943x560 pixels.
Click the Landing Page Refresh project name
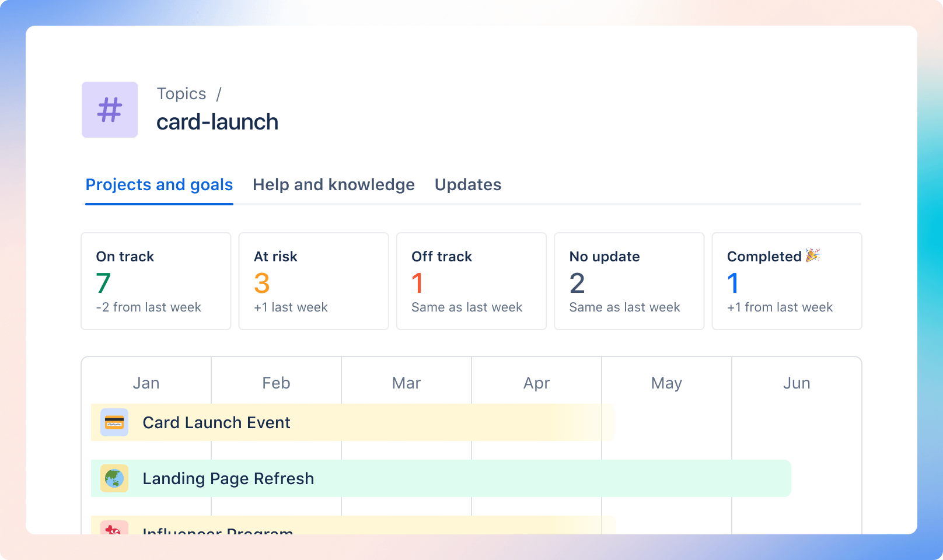pyautogui.click(x=228, y=478)
